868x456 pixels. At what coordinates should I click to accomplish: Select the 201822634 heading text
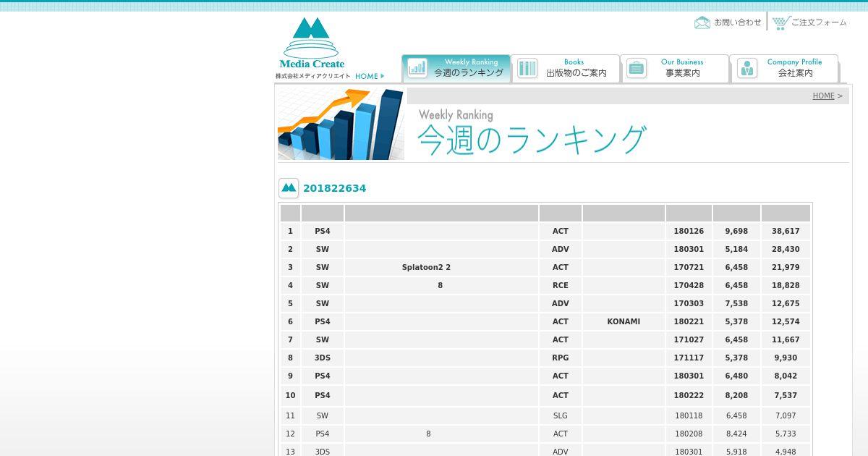pyautogui.click(x=334, y=188)
